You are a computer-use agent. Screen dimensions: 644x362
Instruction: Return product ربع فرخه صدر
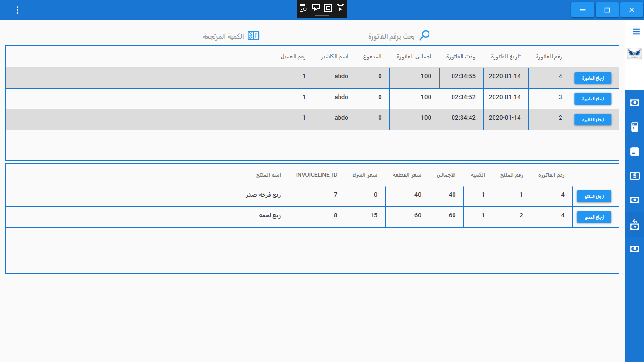point(594,197)
